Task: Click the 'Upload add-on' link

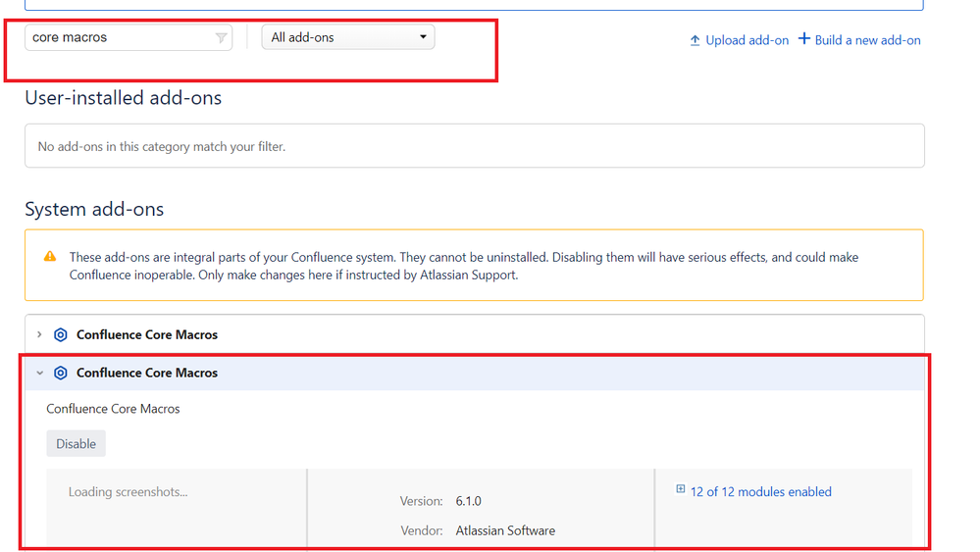Action: point(747,40)
